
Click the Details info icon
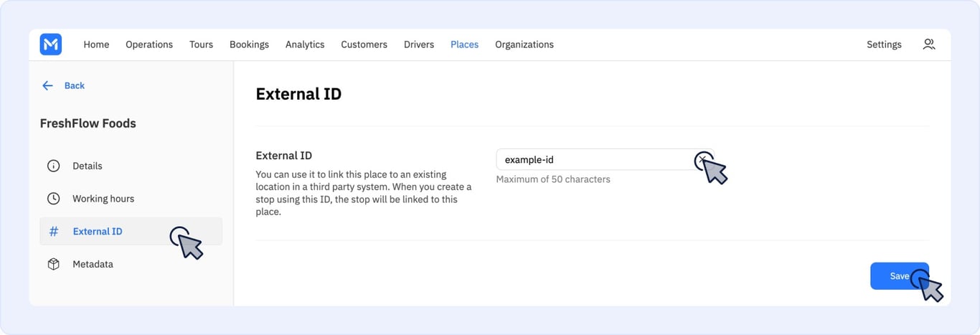click(x=53, y=166)
